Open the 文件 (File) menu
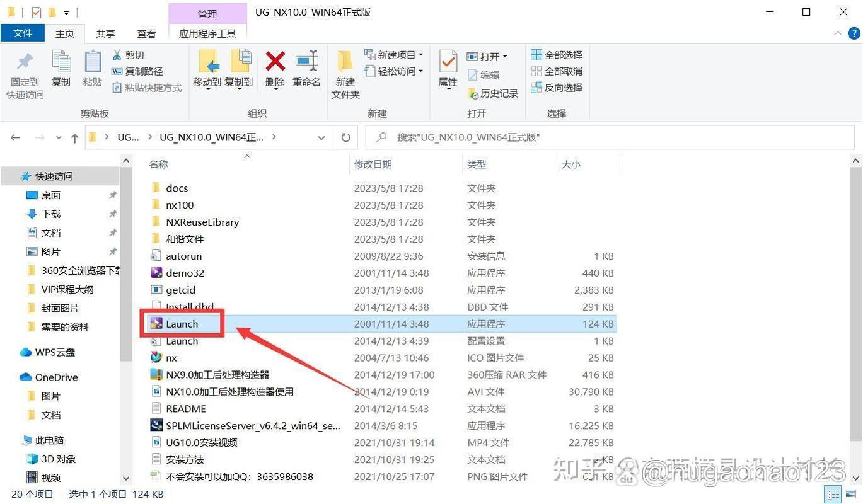This screenshot has width=863, height=504. coord(23,33)
